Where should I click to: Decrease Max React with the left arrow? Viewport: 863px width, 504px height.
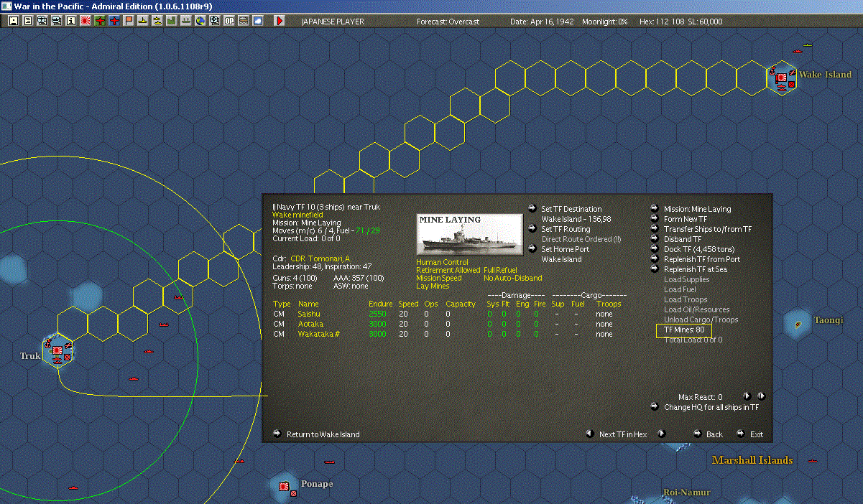[747, 396]
